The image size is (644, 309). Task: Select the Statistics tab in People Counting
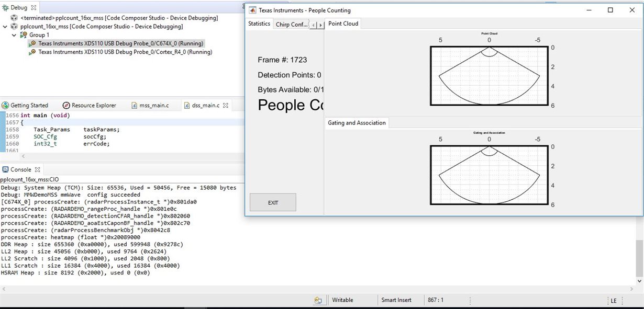tap(259, 24)
